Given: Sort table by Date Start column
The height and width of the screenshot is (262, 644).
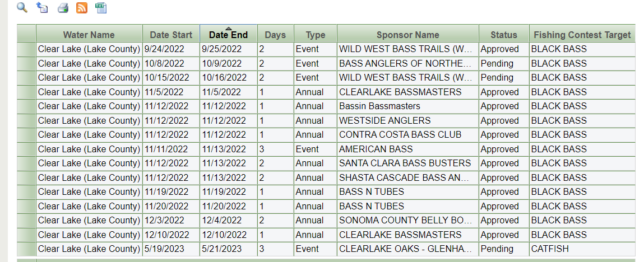Looking at the screenshot, I should click(x=171, y=35).
